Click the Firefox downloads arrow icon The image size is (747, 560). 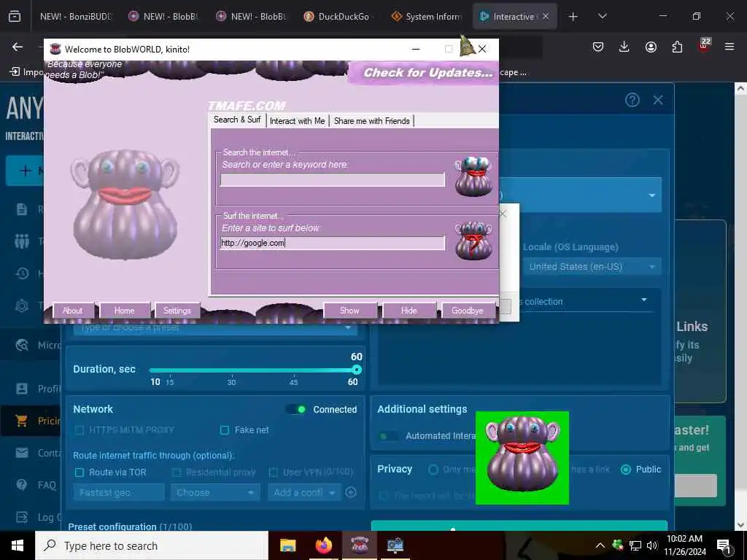click(x=624, y=47)
